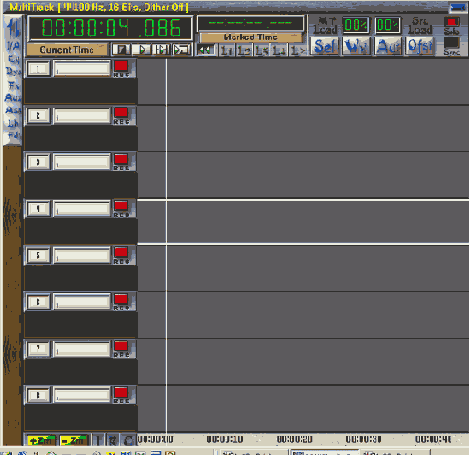Click the curved arrow icon before the timeline
This screenshot has width=469, height=455.
click(129, 440)
